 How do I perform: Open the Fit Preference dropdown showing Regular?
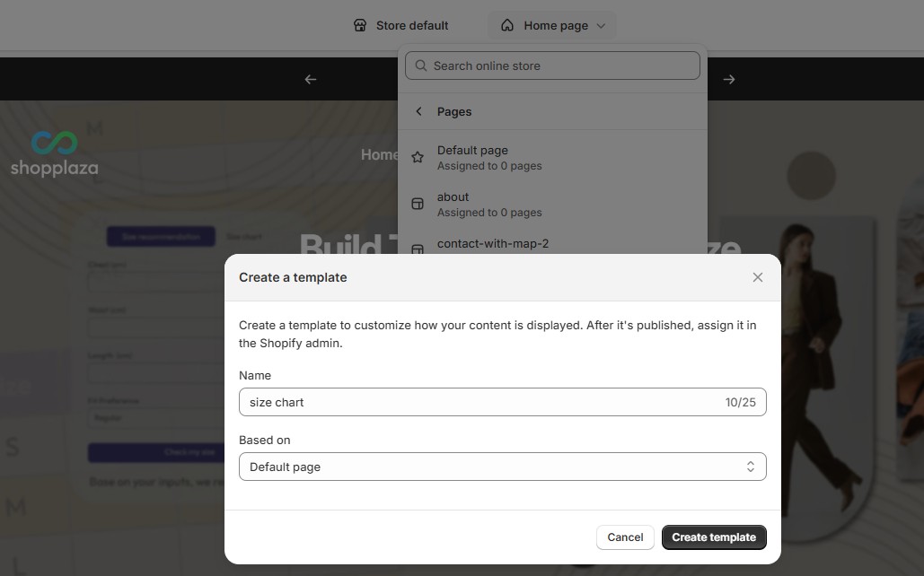pyautogui.click(x=151, y=418)
